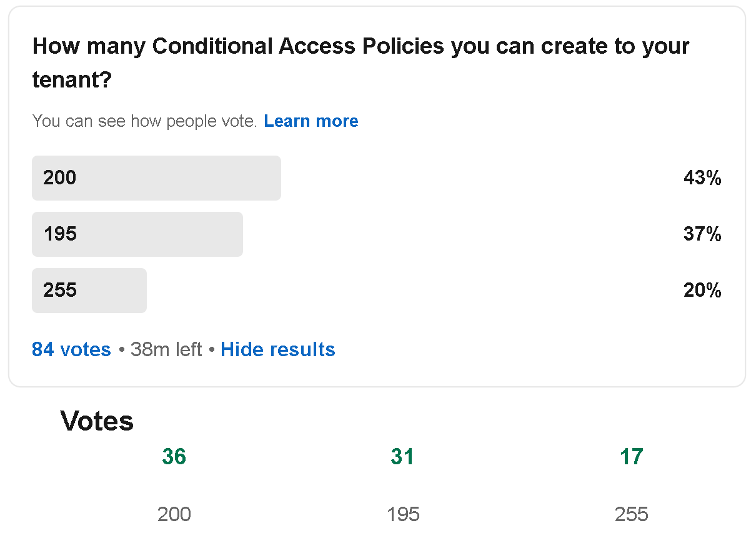Click the 43% result percentage
The width and height of the screenshot is (756, 533).
click(702, 178)
